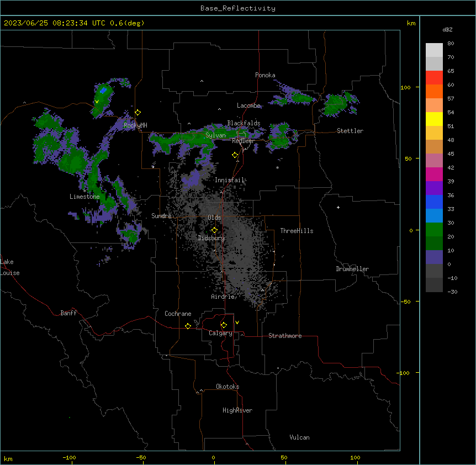476x465 pixels.
Task: Click the RedDeer label
Action: [243, 141]
